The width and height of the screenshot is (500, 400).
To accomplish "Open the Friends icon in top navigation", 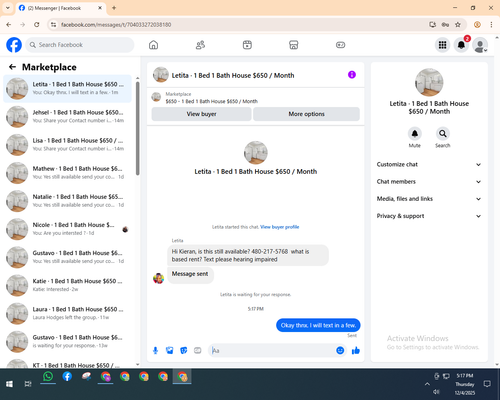I will click(x=200, y=45).
